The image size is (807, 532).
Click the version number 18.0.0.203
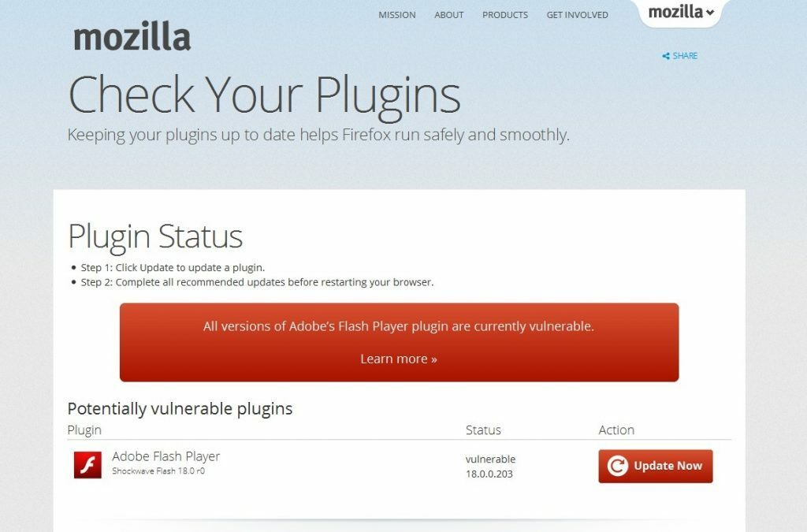tap(490, 474)
